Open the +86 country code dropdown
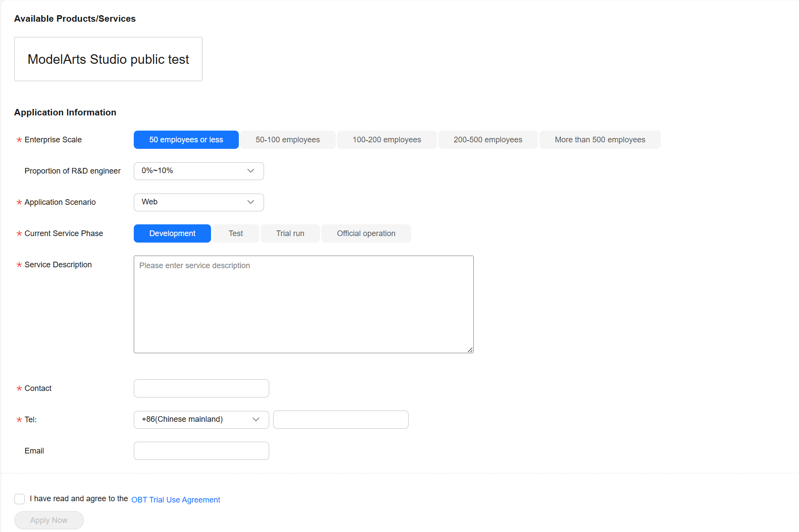Screen dimensions: 799x532 click(201, 420)
